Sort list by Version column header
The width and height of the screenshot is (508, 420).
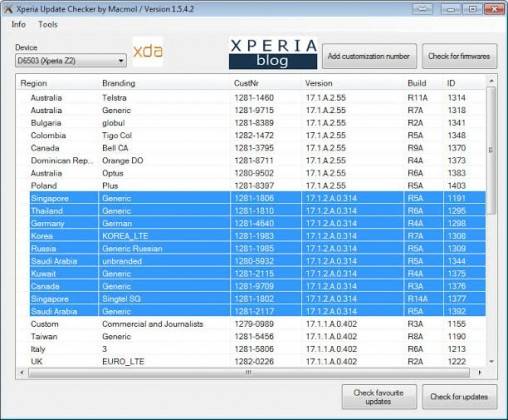pos(319,83)
